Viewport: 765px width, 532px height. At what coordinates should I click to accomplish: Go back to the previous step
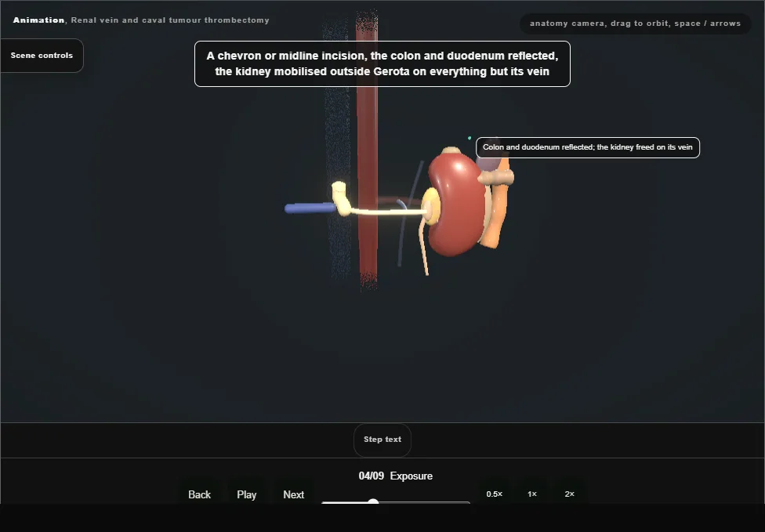[199, 494]
